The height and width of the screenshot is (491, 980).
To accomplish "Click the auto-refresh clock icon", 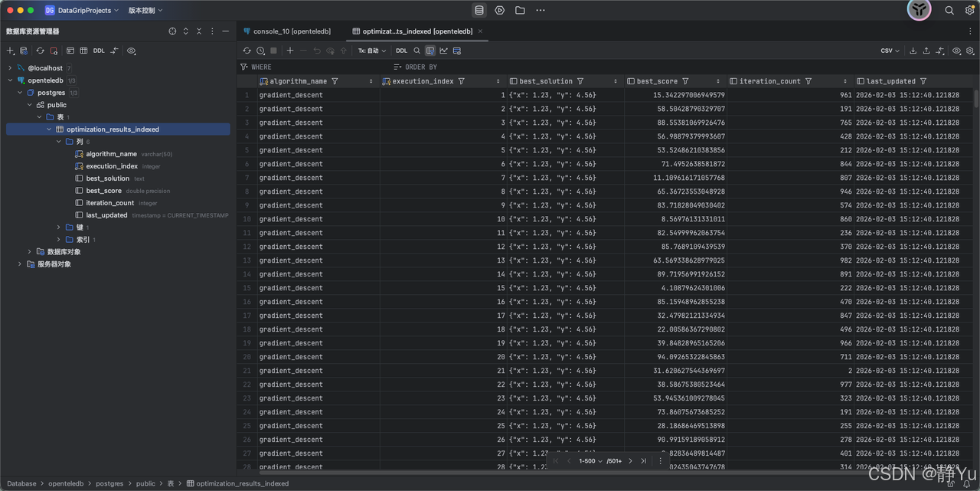I will [x=260, y=51].
